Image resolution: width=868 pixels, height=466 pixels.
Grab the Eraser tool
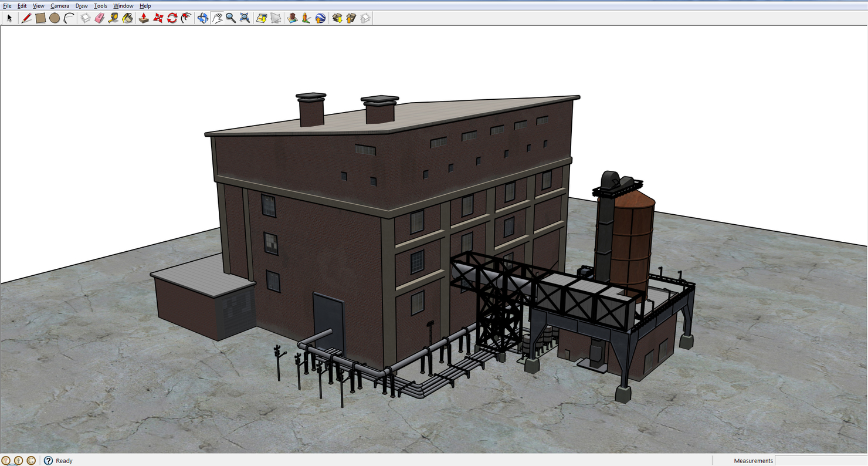coord(100,18)
